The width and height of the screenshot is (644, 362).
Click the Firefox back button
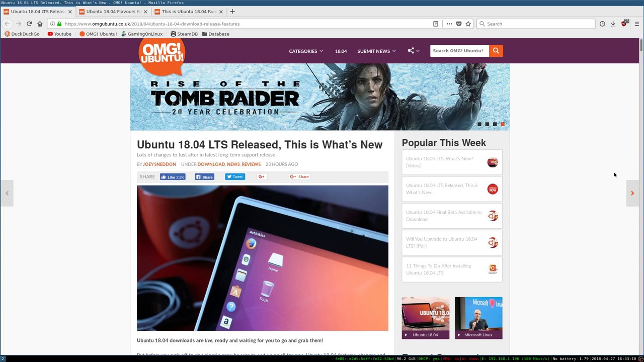(x=7, y=24)
